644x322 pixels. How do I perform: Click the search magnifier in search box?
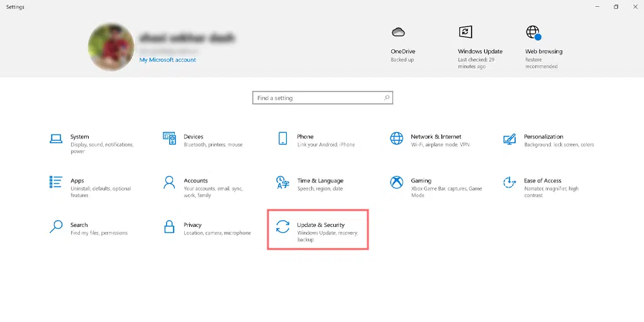pyautogui.click(x=387, y=98)
